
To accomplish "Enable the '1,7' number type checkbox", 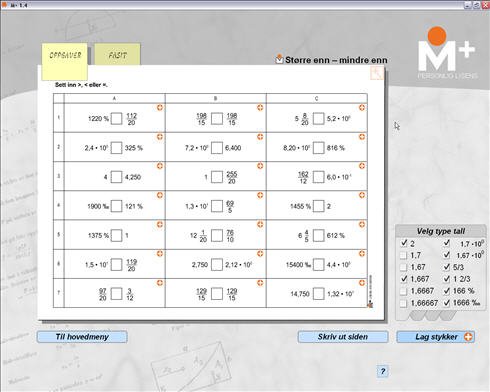I will pos(403,255).
